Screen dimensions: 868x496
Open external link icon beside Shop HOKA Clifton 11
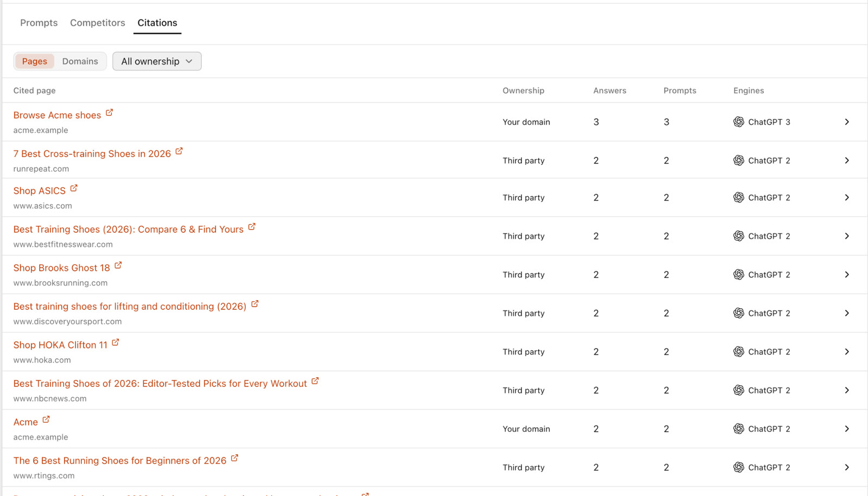(x=116, y=342)
